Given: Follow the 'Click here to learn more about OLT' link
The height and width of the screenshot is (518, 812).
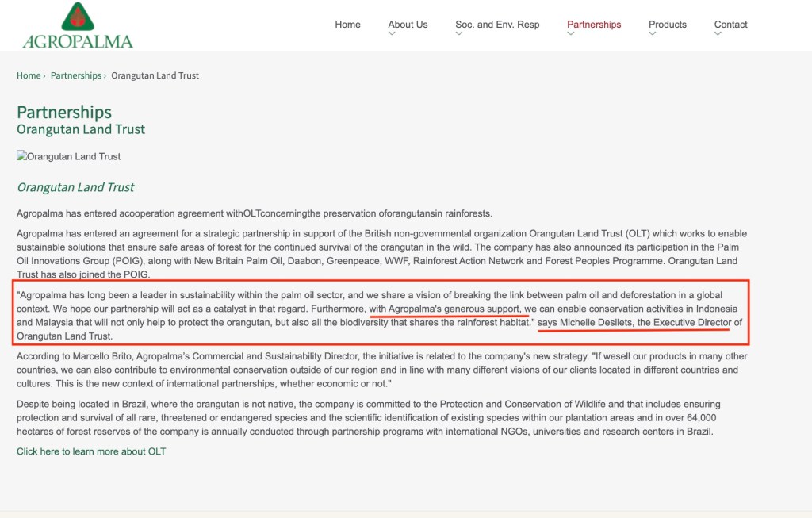Looking at the screenshot, I should point(91,451).
